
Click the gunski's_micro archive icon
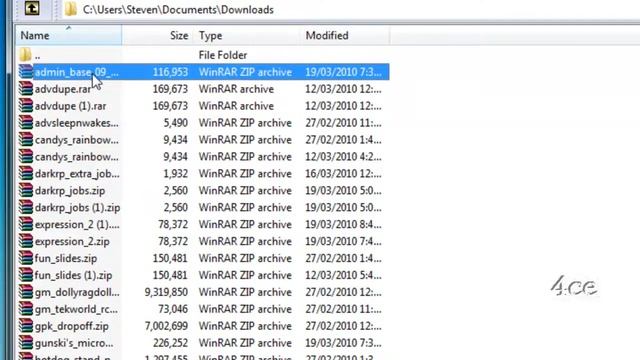tap(26, 343)
